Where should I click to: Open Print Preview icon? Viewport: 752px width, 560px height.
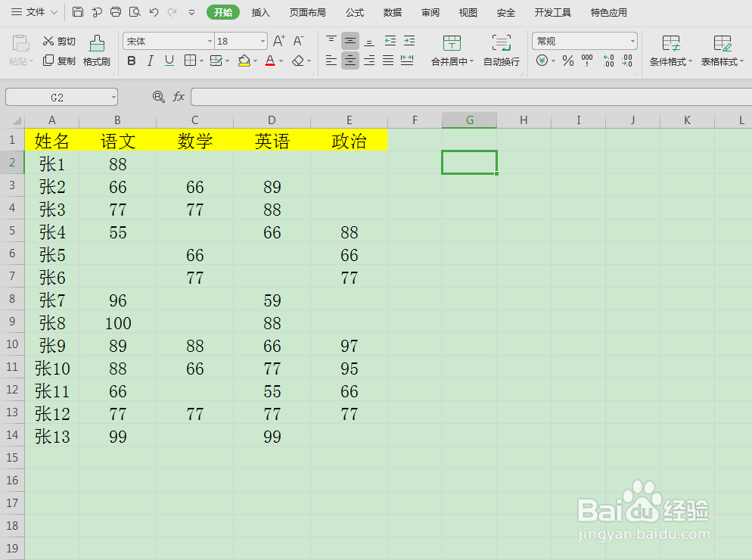click(x=135, y=12)
